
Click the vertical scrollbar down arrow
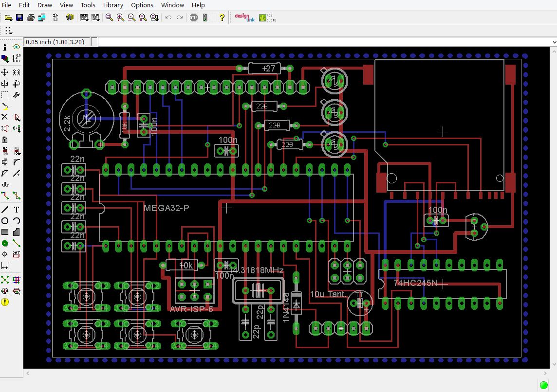click(x=554, y=364)
